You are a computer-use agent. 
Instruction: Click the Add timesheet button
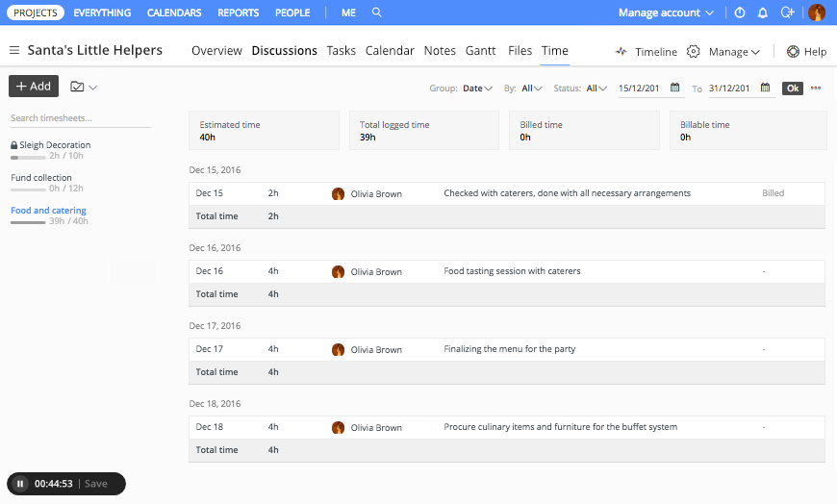34,87
